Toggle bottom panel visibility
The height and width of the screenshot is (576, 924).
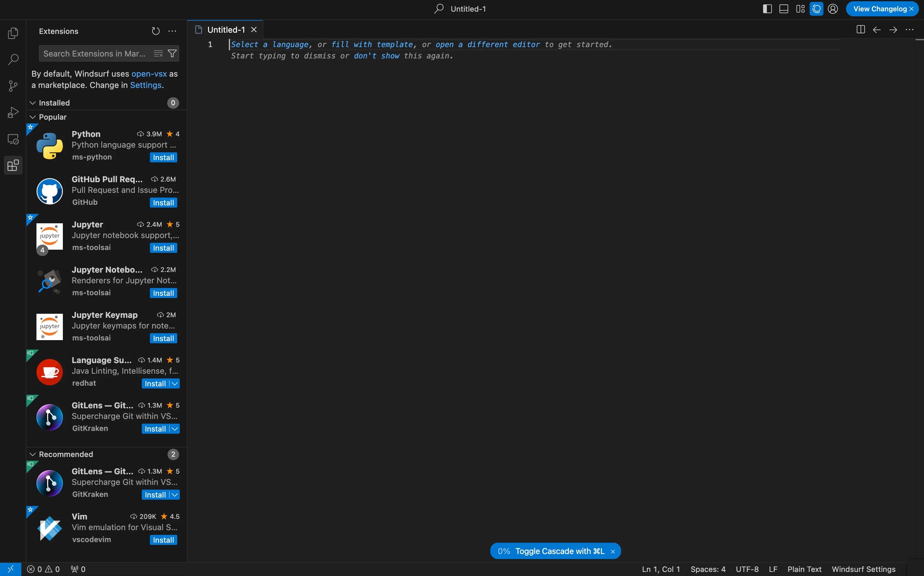pyautogui.click(x=784, y=9)
